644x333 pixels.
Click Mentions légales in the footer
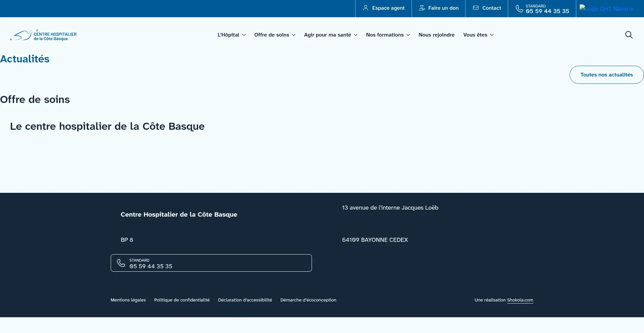pyautogui.click(x=128, y=300)
